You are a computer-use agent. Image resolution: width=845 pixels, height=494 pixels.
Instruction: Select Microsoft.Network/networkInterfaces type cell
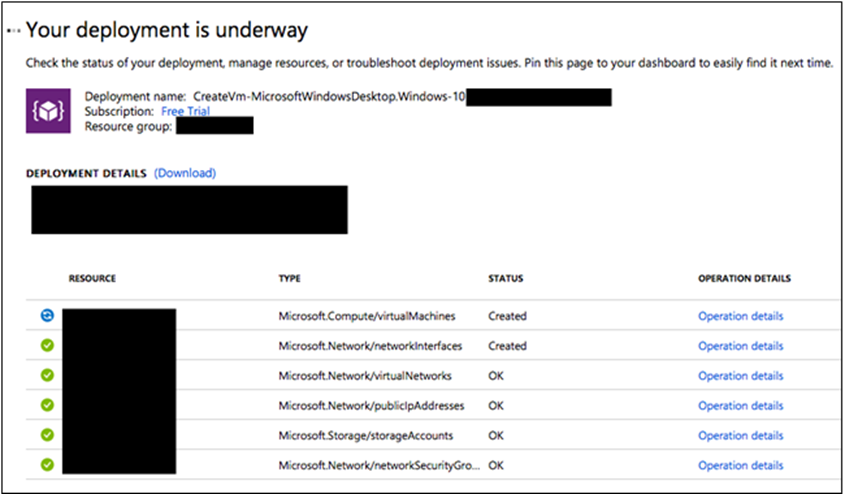coord(370,346)
